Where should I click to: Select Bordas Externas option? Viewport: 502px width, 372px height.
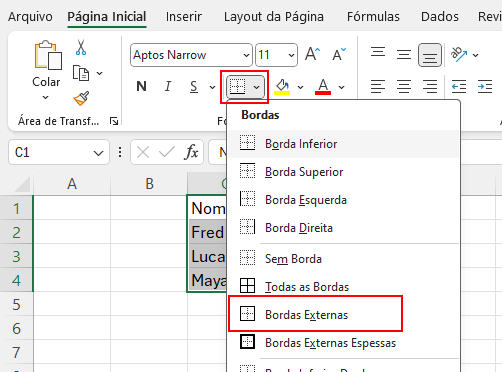point(343,314)
